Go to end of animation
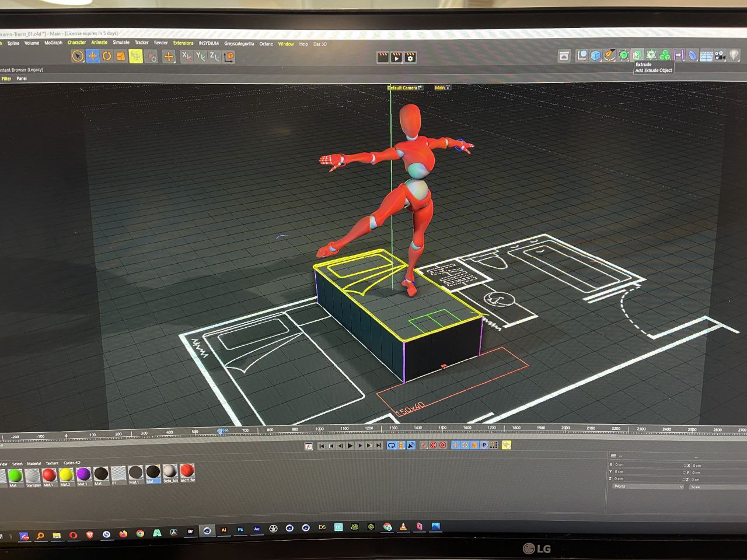 click(x=379, y=446)
